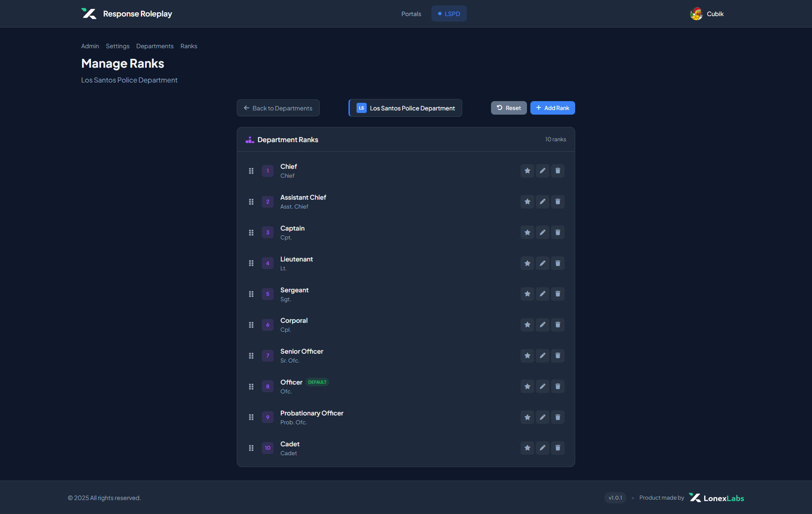Star the Cadet rank
Image resolution: width=812 pixels, height=514 pixels.
coord(527,448)
